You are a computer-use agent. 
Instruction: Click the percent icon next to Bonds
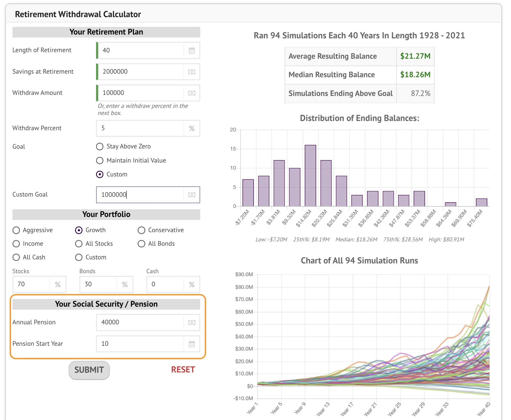point(125,284)
